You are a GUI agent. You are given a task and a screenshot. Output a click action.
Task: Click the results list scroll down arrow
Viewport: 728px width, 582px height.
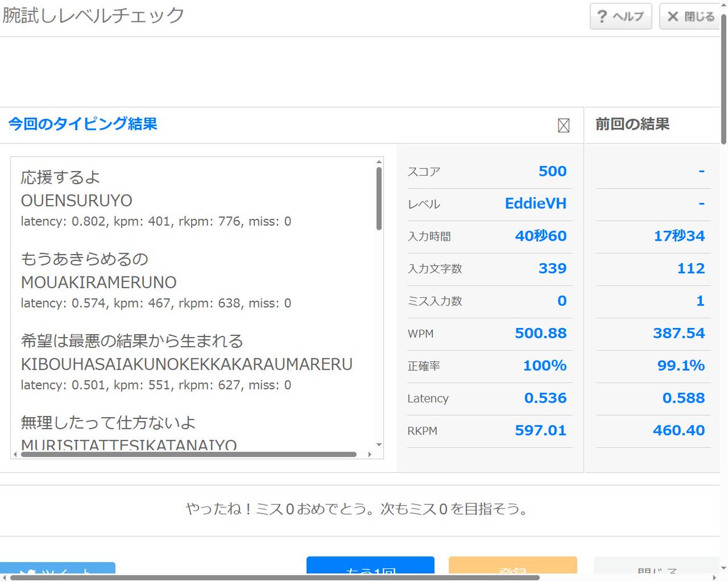379,444
